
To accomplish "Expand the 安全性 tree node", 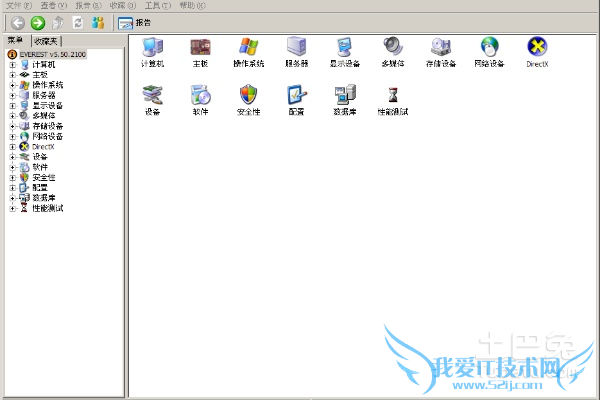I will click(x=12, y=178).
